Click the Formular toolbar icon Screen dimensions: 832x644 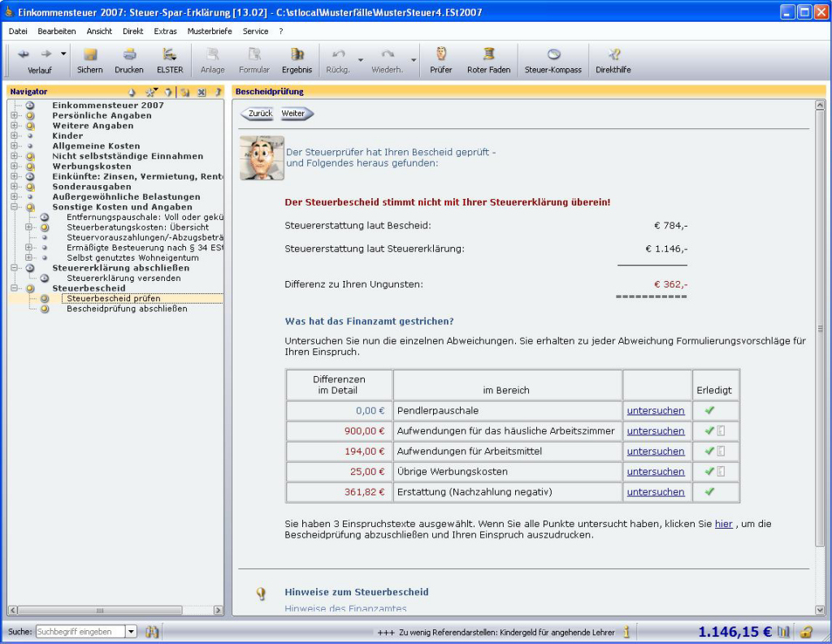click(x=254, y=54)
